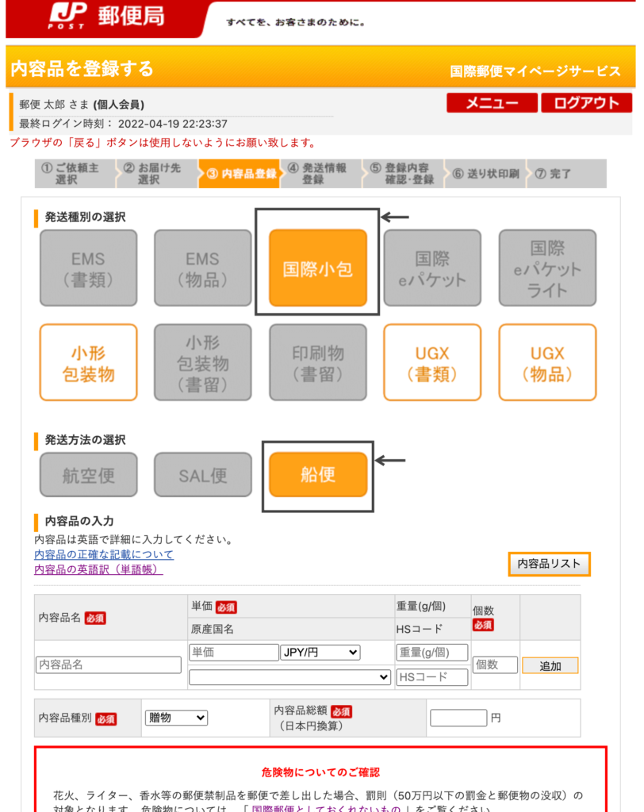Go to step ⑥ 送り状印刷
The image size is (644, 812).
[x=485, y=174]
